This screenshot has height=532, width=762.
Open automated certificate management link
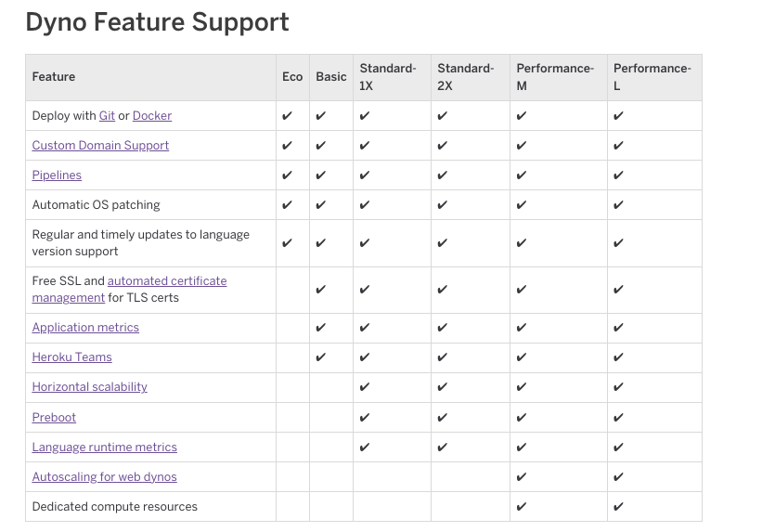pos(129,290)
